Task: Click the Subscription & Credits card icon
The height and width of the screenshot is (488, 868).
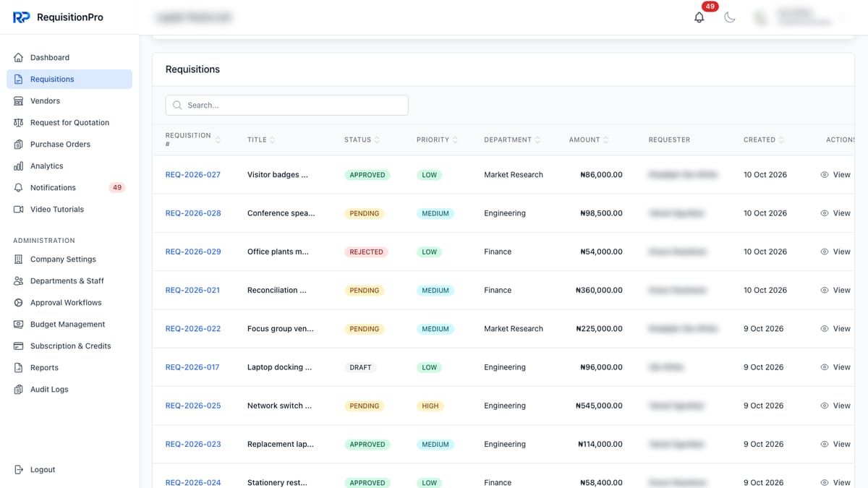Action: point(19,346)
